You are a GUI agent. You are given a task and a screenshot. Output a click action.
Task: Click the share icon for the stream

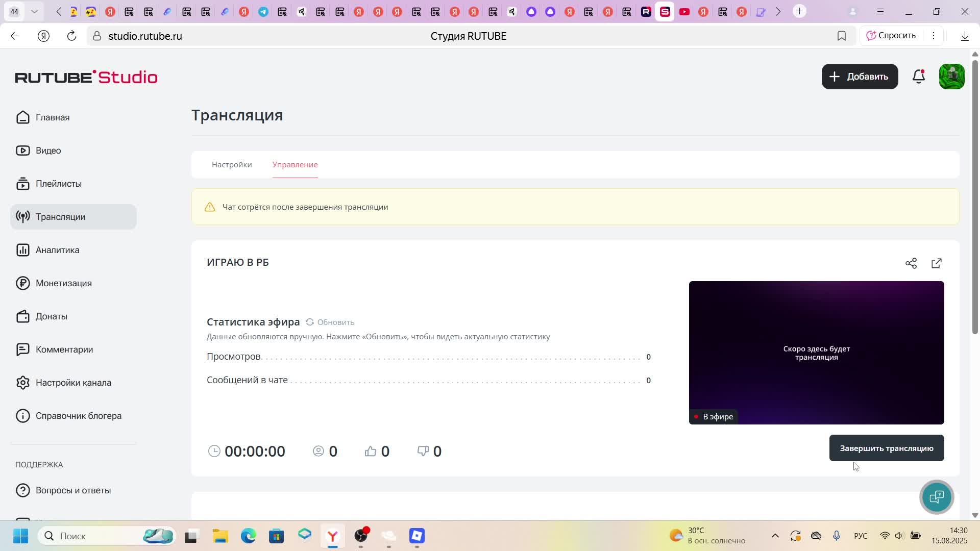click(911, 263)
